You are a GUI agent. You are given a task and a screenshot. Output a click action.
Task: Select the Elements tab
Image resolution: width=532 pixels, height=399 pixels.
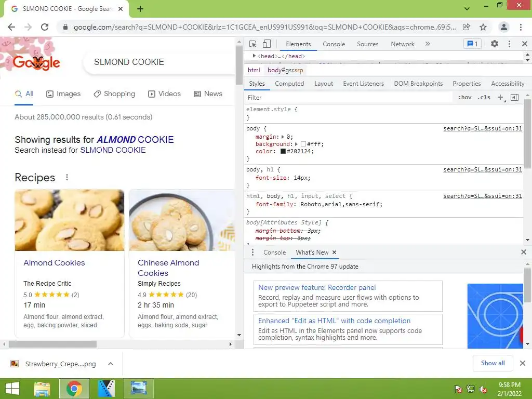(x=298, y=44)
